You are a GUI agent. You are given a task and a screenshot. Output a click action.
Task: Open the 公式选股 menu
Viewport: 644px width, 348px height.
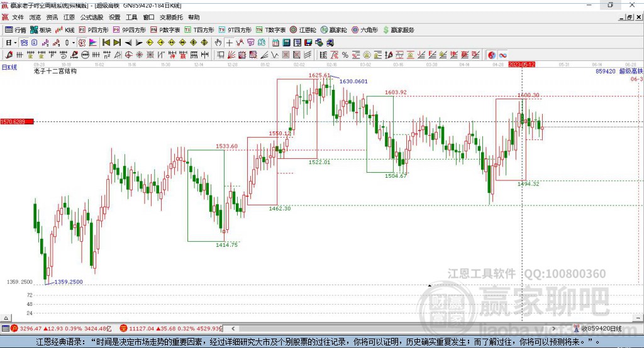tap(92, 17)
